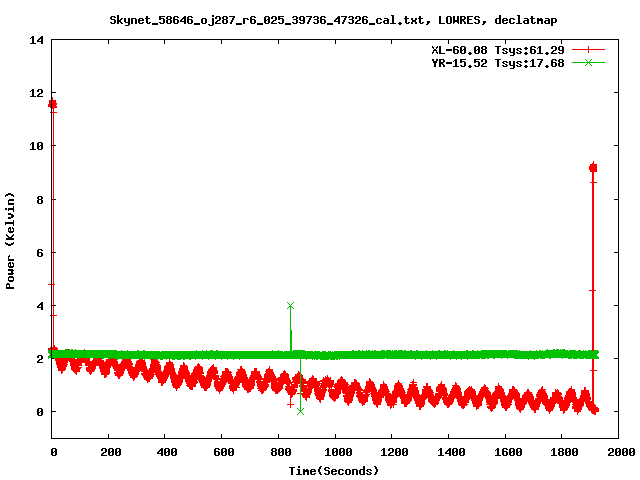Viewport: 640px width, 480px height.
Task: Click the red end spike top near 9 Kelvin
Action: pyautogui.click(x=593, y=168)
